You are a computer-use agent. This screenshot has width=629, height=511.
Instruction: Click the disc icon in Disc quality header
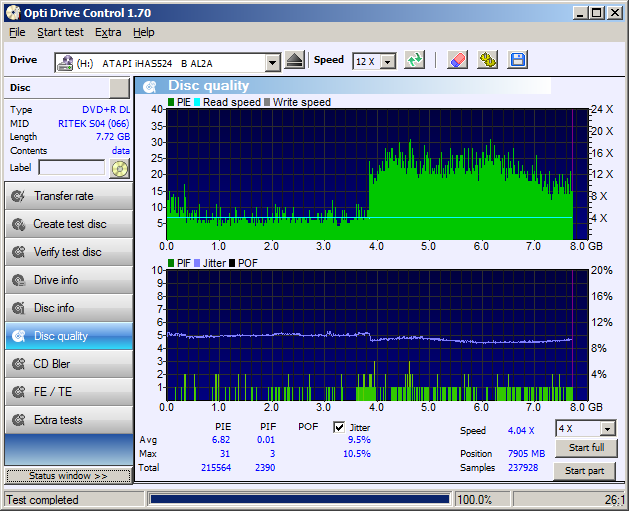pos(150,86)
